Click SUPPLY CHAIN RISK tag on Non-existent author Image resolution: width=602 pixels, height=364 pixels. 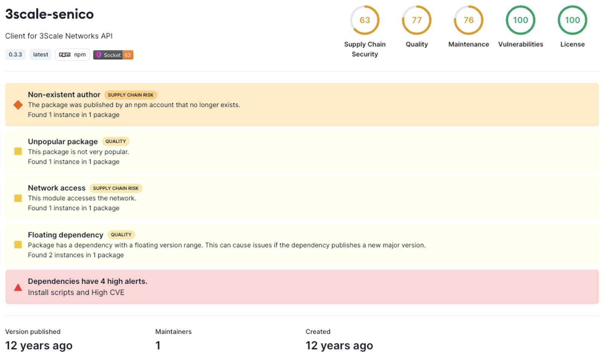131,95
